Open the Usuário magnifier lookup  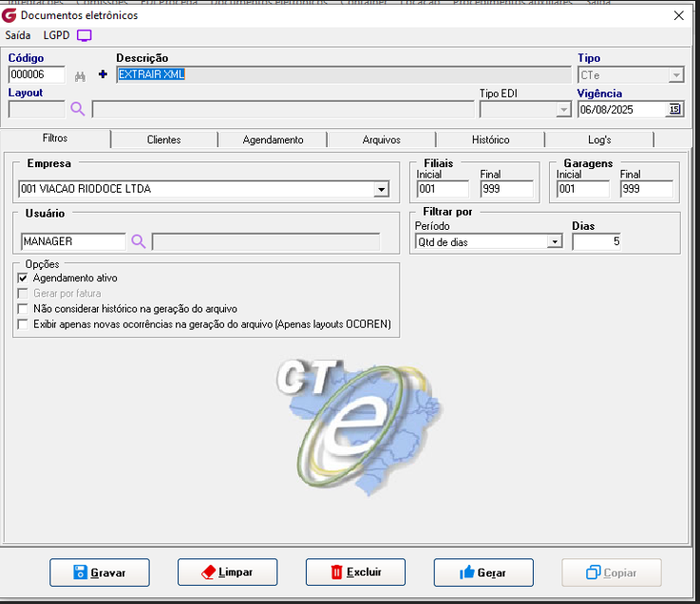[x=139, y=241]
